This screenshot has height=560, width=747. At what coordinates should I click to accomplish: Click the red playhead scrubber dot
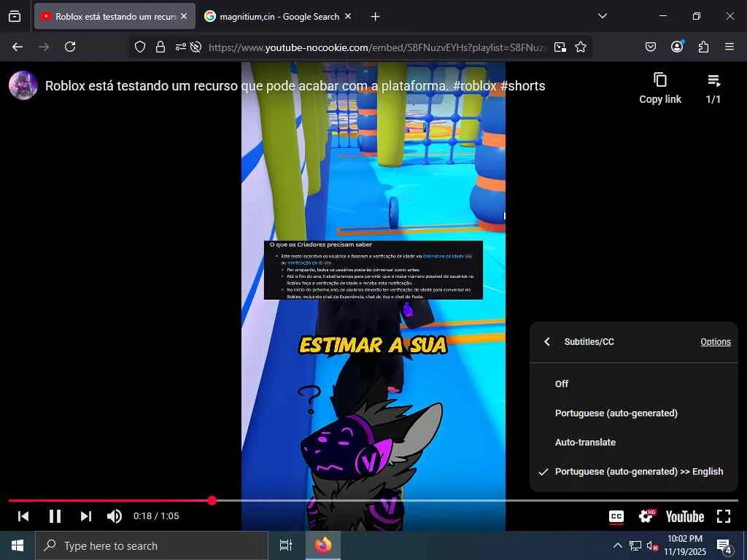pos(212,500)
